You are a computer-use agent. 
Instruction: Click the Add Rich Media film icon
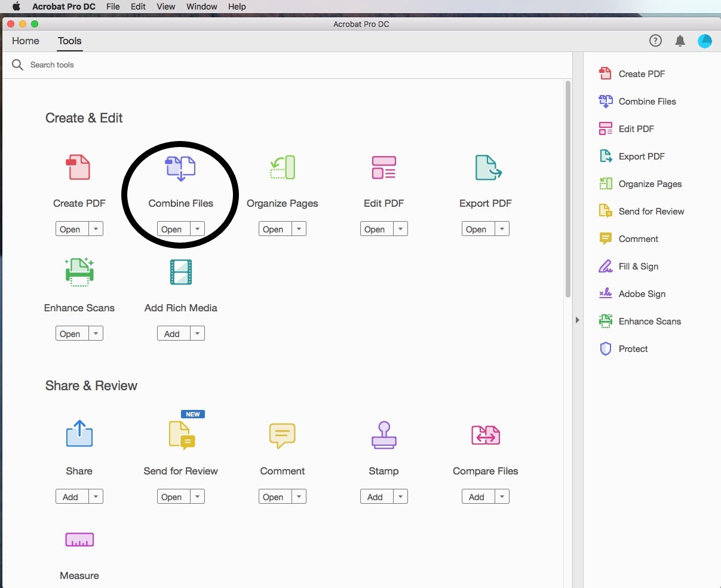tap(180, 272)
